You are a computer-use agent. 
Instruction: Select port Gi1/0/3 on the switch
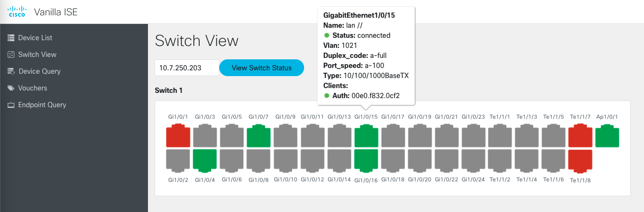click(x=205, y=135)
